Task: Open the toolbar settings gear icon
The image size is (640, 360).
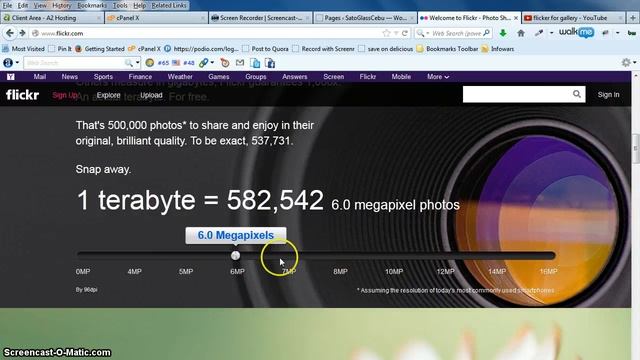Action: coord(626,62)
